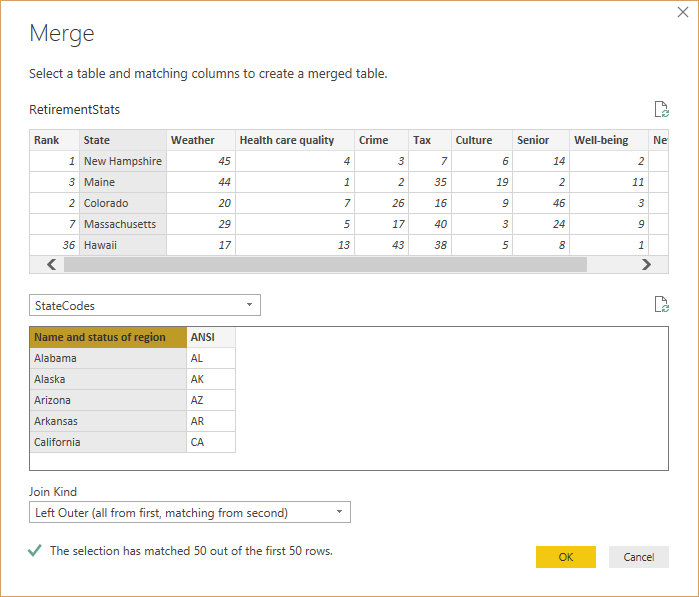This screenshot has width=699, height=597.
Task: Click Tax value 40 in Massachusetts row
Action: [430, 224]
